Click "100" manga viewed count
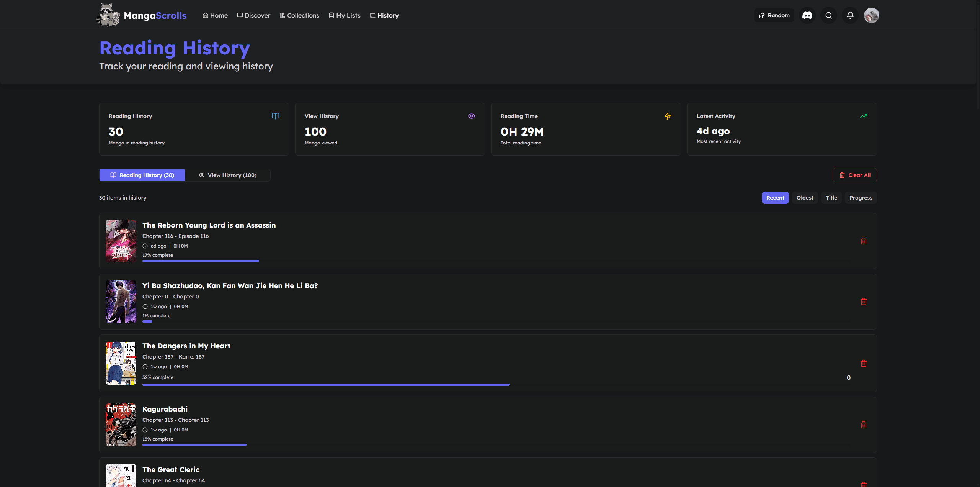 (x=315, y=132)
